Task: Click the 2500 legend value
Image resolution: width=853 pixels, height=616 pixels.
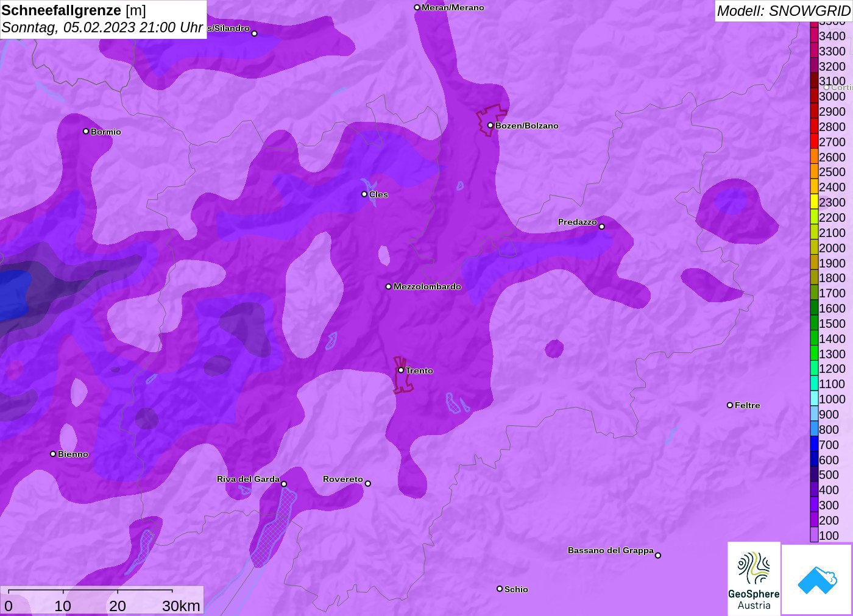Action: point(832,172)
